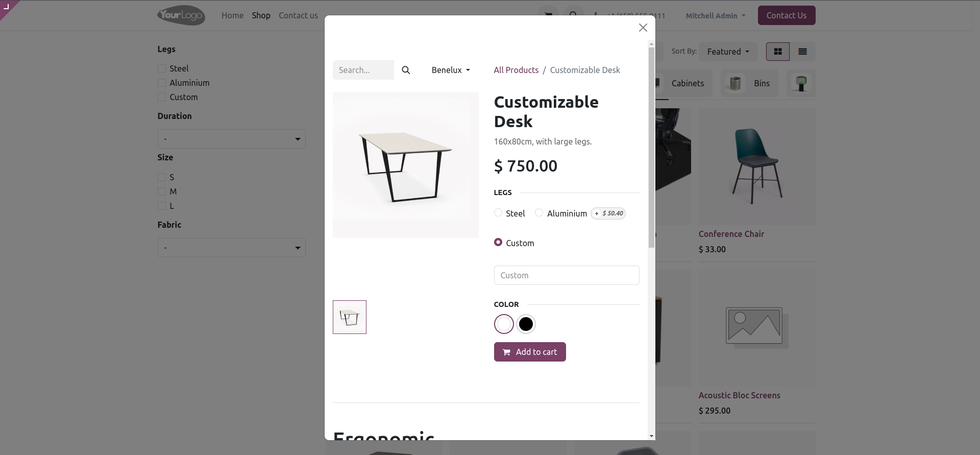Go to the Home menu item
Image resolution: width=980 pixels, height=455 pixels.
pyautogui.click(x=232, y=15)
